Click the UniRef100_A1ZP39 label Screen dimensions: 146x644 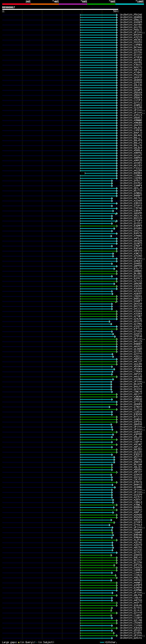click(131, 540)
